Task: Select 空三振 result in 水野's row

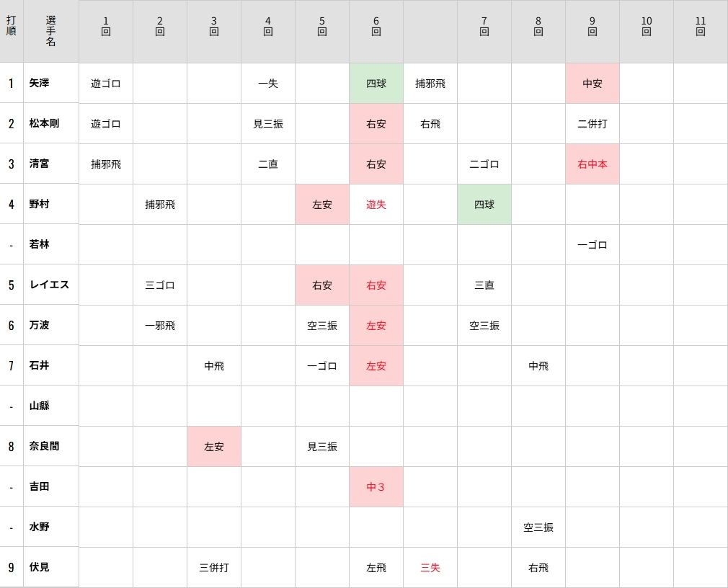Action: click(x=538, y=527)
